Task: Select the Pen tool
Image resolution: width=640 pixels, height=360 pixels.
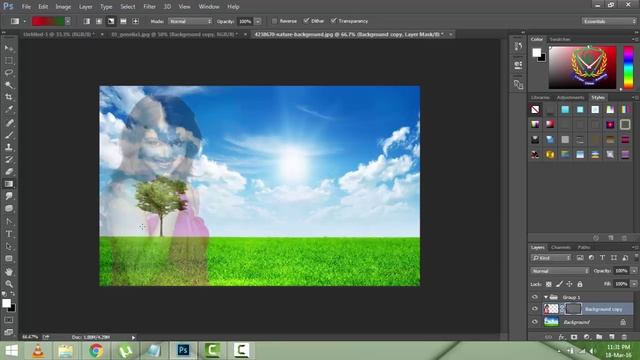Action: (x=9, y=222)
